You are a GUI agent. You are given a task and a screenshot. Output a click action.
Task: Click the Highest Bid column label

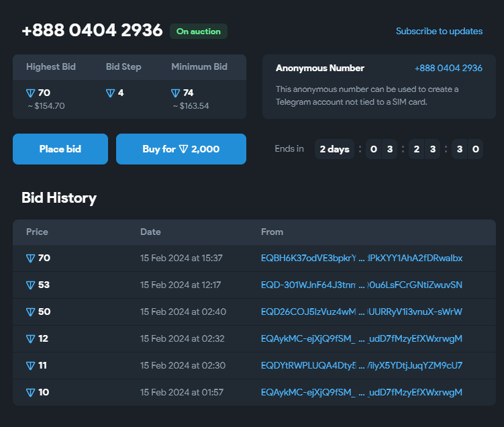pyautogui.click(x=51, y=66)
